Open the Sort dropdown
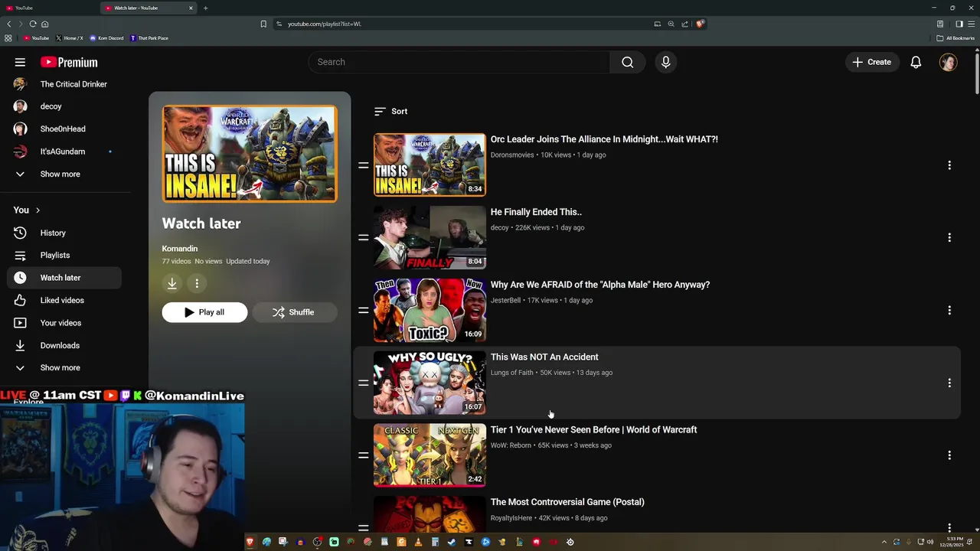Viewport: 980px width, 551px height. pyautogui.click(x=390, y=112)
